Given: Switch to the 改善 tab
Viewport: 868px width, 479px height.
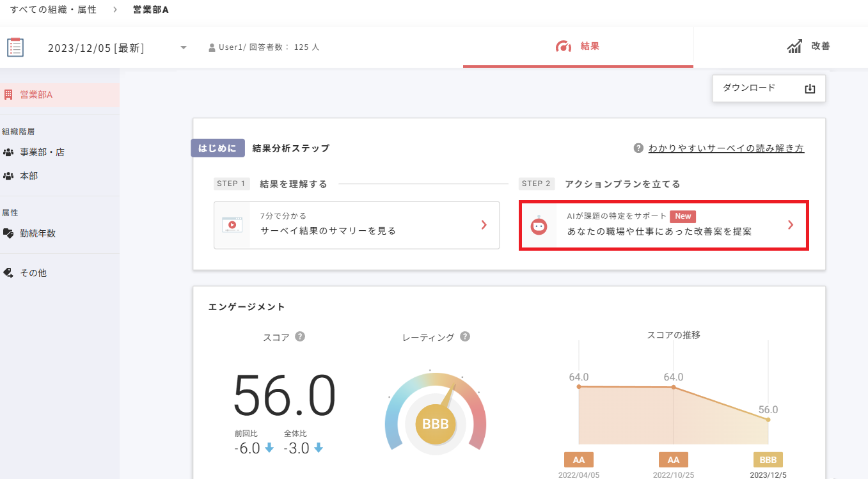Looking at the screenshot, I should (819, 45).
